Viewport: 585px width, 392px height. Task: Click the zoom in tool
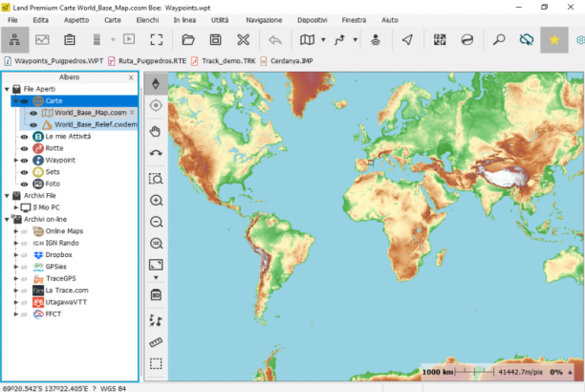pyautogui.click(x=156, y=201)
